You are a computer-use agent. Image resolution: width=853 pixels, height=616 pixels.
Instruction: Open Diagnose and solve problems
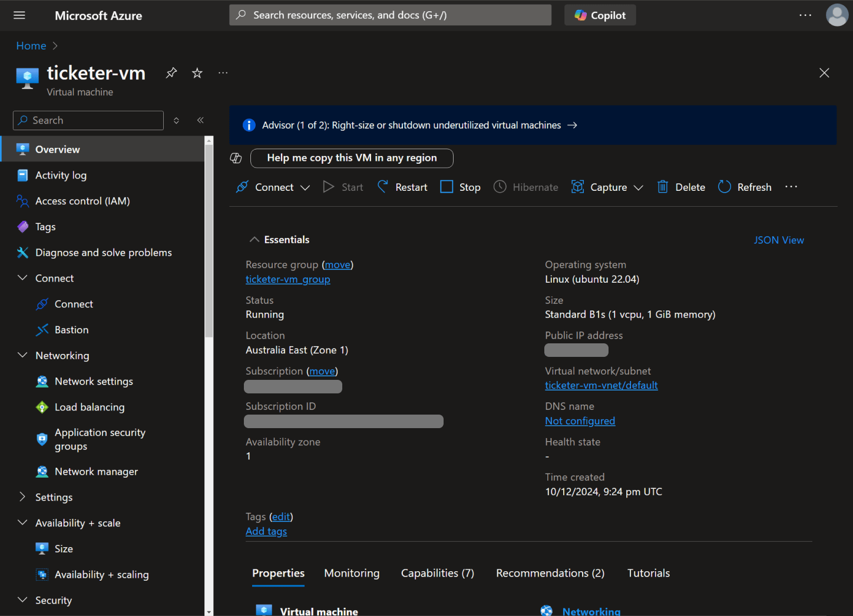tap(103, 253)
